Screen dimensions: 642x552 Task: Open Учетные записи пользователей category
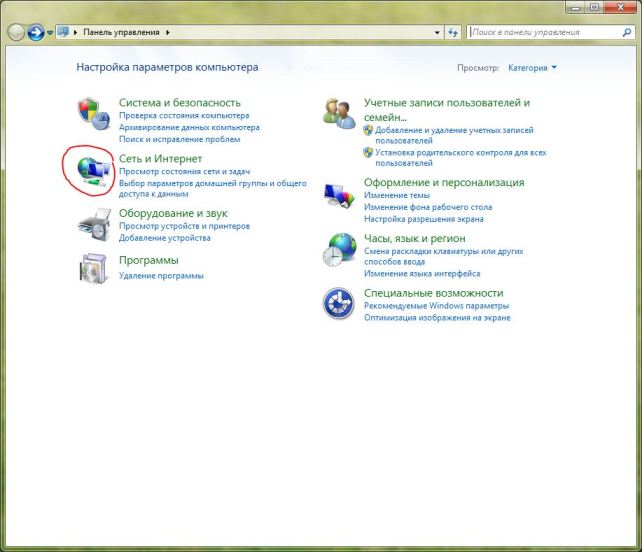[x=447, y=110]
